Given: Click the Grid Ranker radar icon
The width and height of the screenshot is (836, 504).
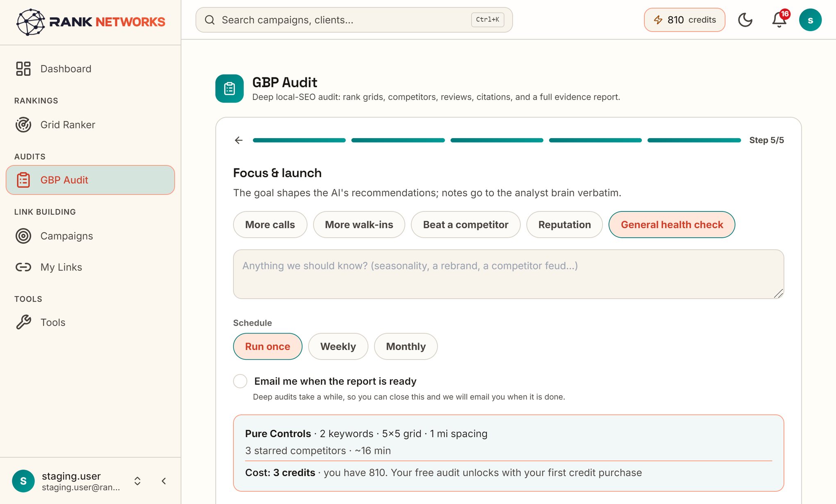Looking at the screenshot, I should (23, 125).
